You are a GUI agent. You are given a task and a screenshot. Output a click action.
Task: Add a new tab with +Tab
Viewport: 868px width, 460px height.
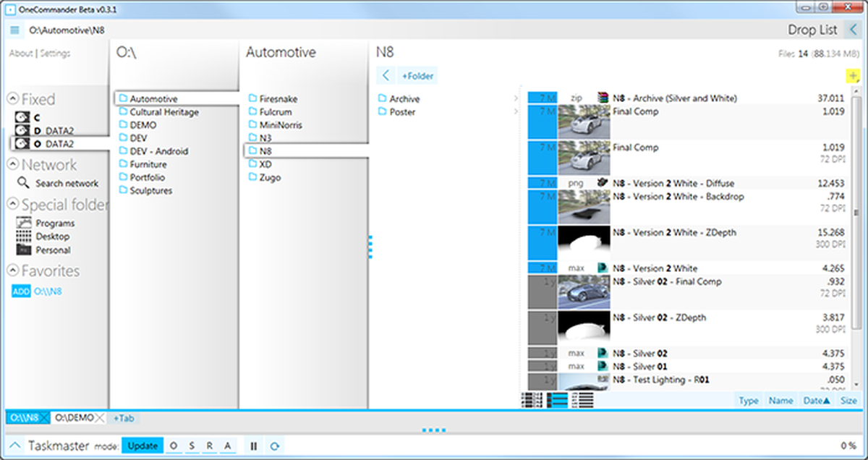pyautogui.click(x=123, y=418)
